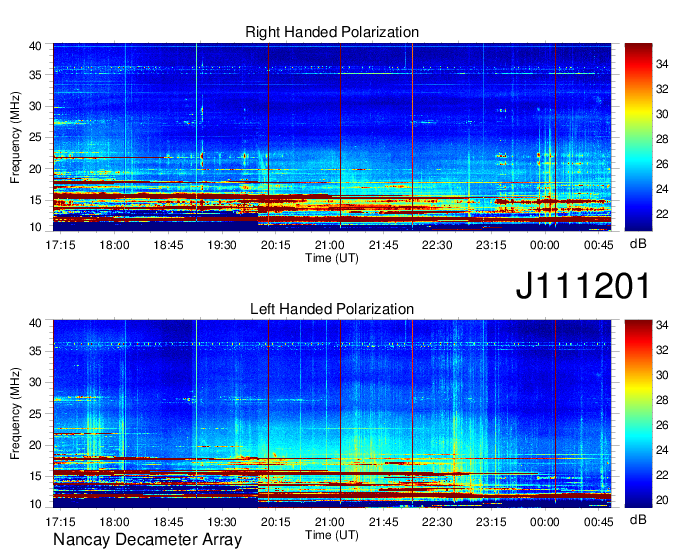Click the 'Time (UT)' label under lower plot

click(x=332, y=535)
